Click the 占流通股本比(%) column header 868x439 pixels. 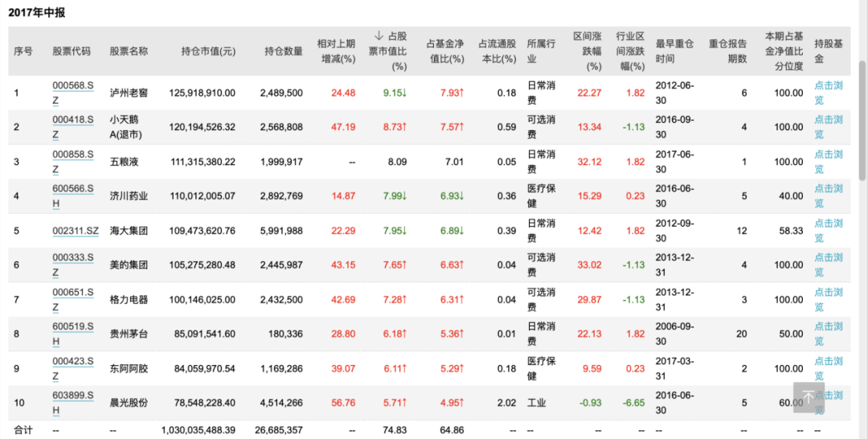tap(497, 51)
